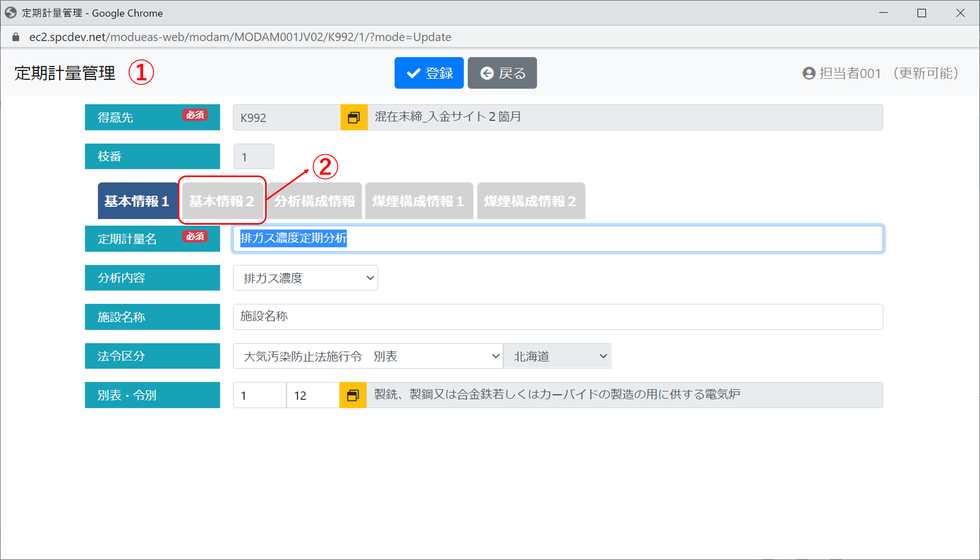Expand the 北海道 region dropdown
The image size is (980, 560).
click(557, 356)
